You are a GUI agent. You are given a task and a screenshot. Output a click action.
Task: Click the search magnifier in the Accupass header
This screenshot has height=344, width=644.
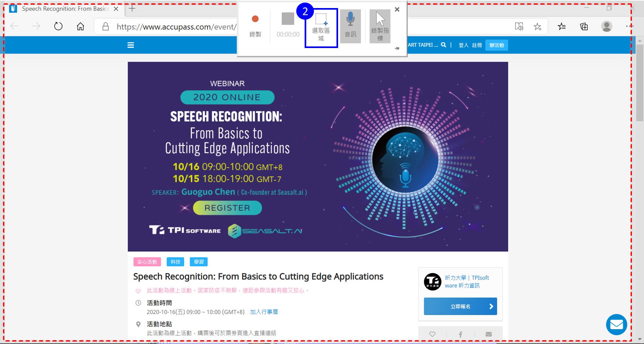[444, 45]
